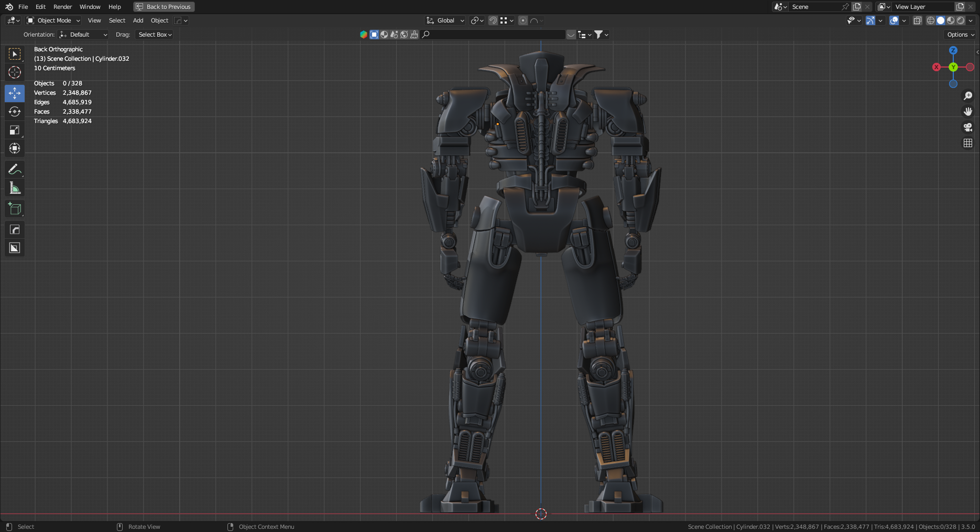Viewport: 980px width, 532px height.
Task: Switch perspective/orthographic with grid icon
Action: pyautogui.click(x=968, y=143)
